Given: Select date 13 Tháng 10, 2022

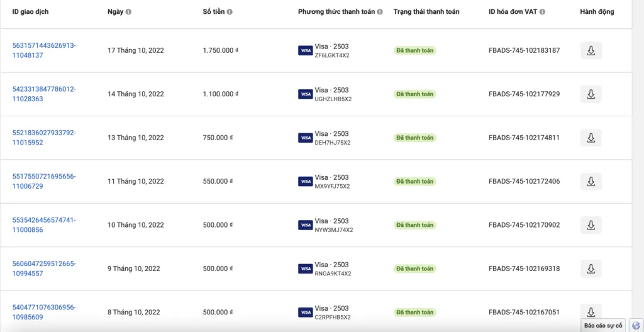Looking at the screenshot, I should click(136, 138).
